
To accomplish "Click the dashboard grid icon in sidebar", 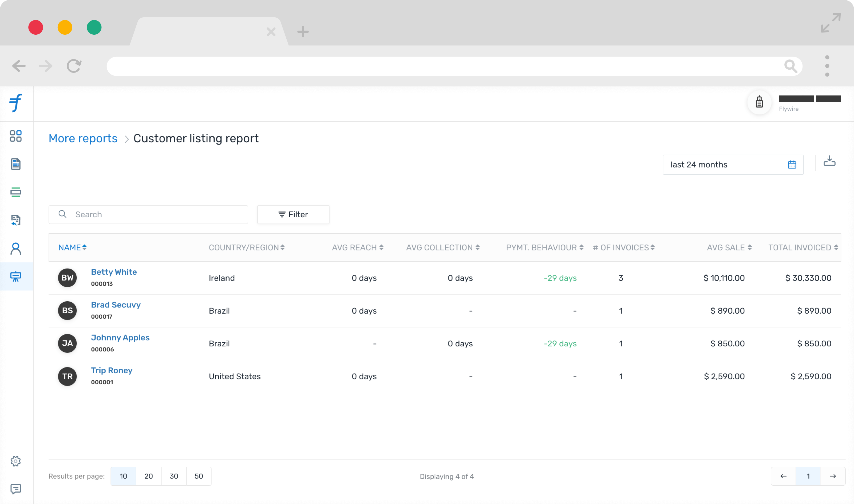I will tap(16, 136).
